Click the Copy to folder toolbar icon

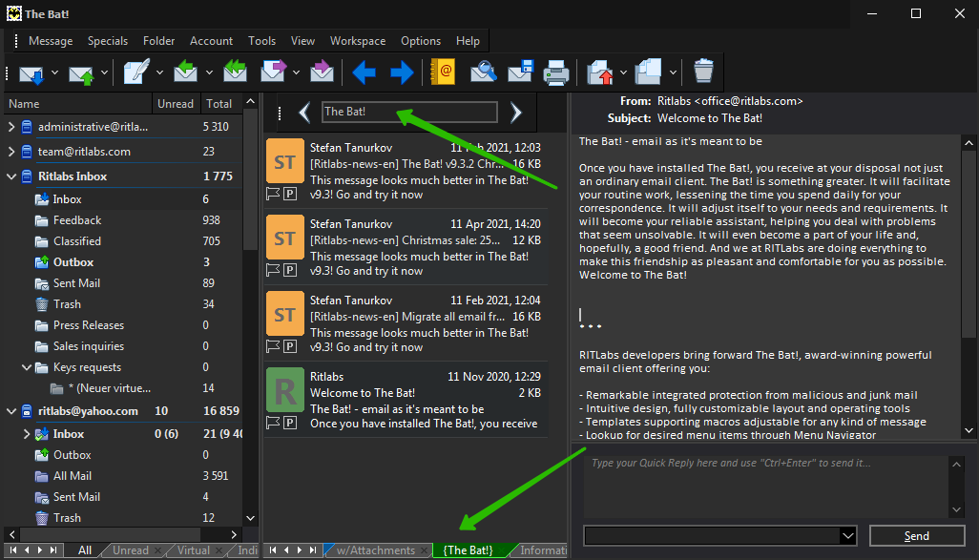pos(649,72)
